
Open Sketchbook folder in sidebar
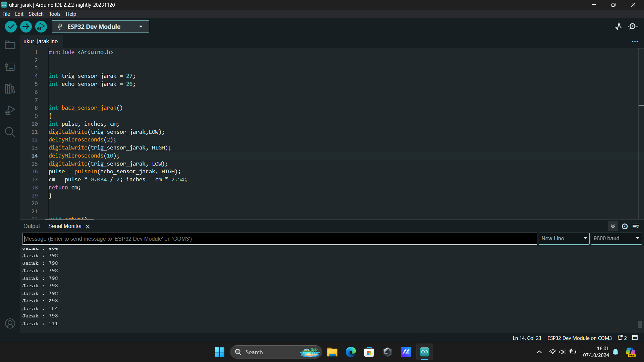pos(10,45)
